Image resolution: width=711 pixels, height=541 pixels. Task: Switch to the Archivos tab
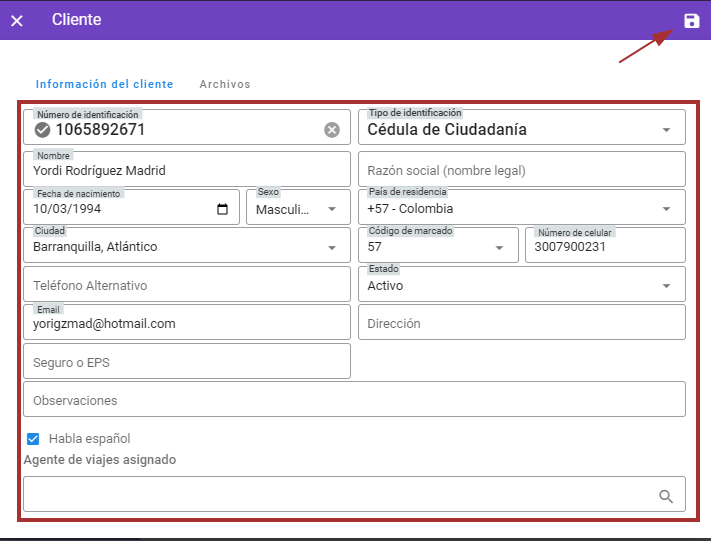pos(225,85)
